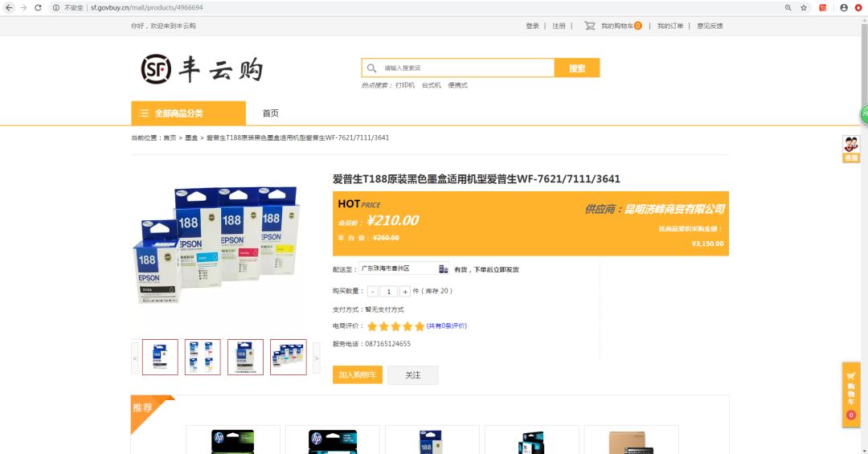868x454 pixels.
Task: Click the shopping cart icon in header
Action: [590, 26]
